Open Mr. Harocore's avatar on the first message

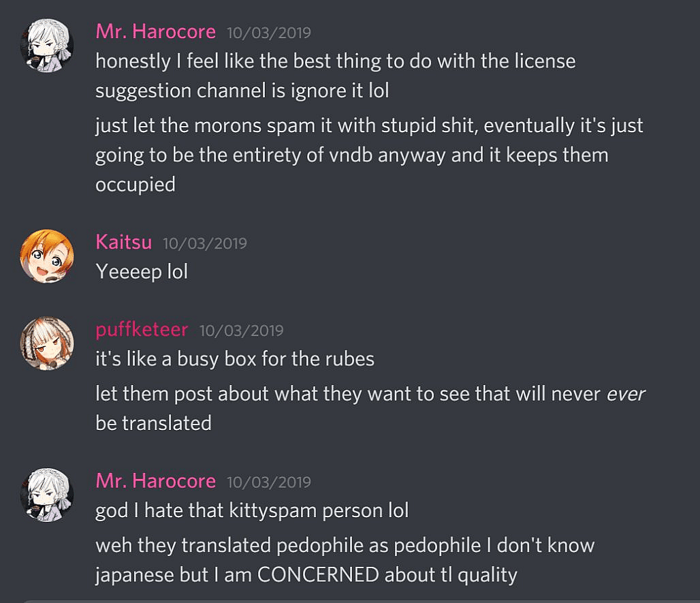click(47, 46)
